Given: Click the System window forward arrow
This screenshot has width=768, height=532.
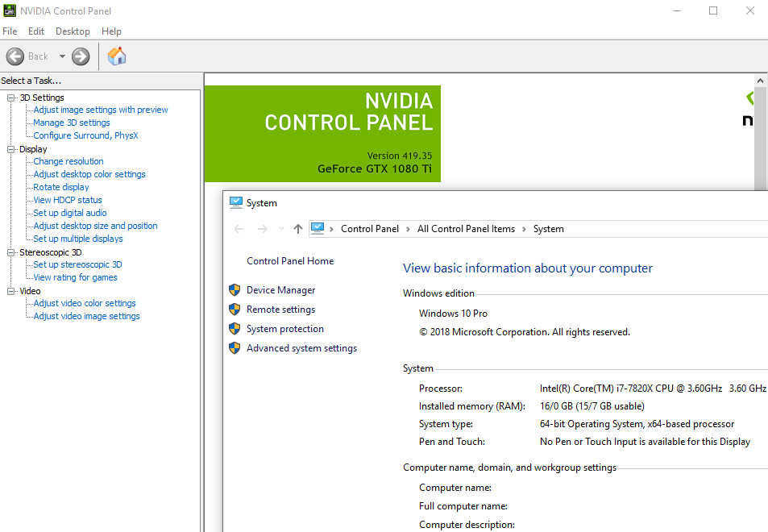Looking at the screenshot, I should (x=263, y=229).
